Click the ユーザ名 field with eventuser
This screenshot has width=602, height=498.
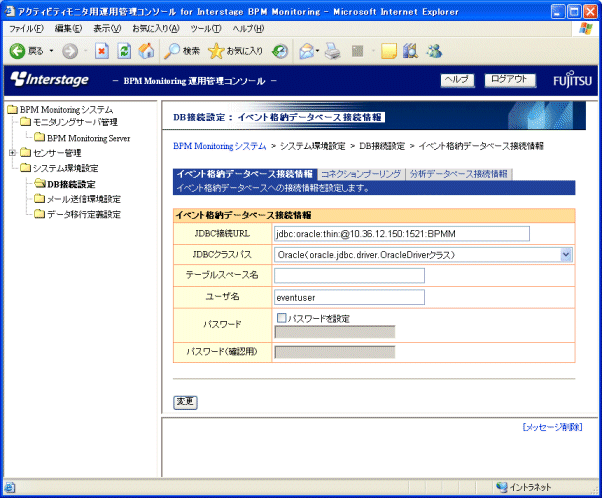349,297
